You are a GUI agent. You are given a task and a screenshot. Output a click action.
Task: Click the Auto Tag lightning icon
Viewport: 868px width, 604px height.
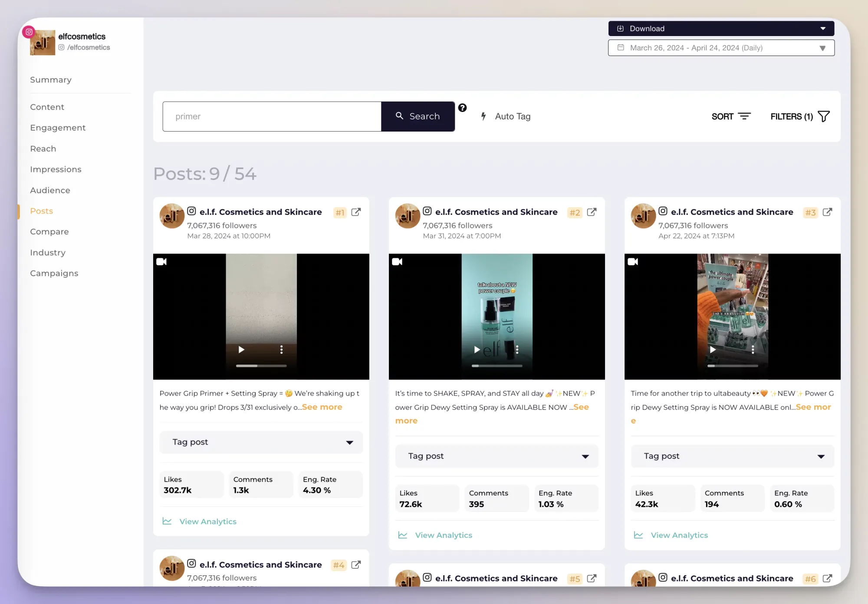[x=483, y=116]
